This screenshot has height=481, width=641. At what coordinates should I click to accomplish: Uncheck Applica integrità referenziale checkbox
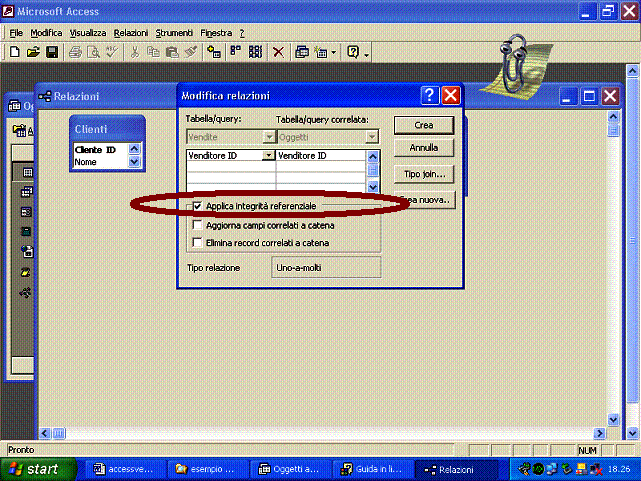(197, 206)
